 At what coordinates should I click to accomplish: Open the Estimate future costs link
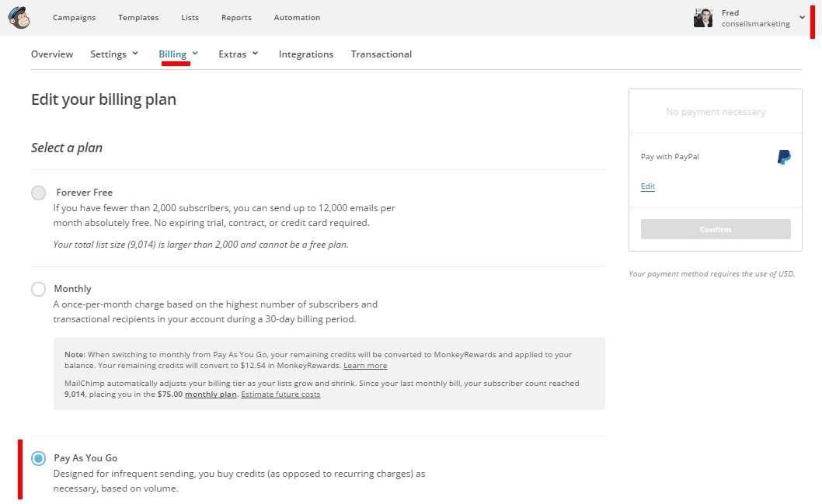pyautogui.click(x=280, y=395)
